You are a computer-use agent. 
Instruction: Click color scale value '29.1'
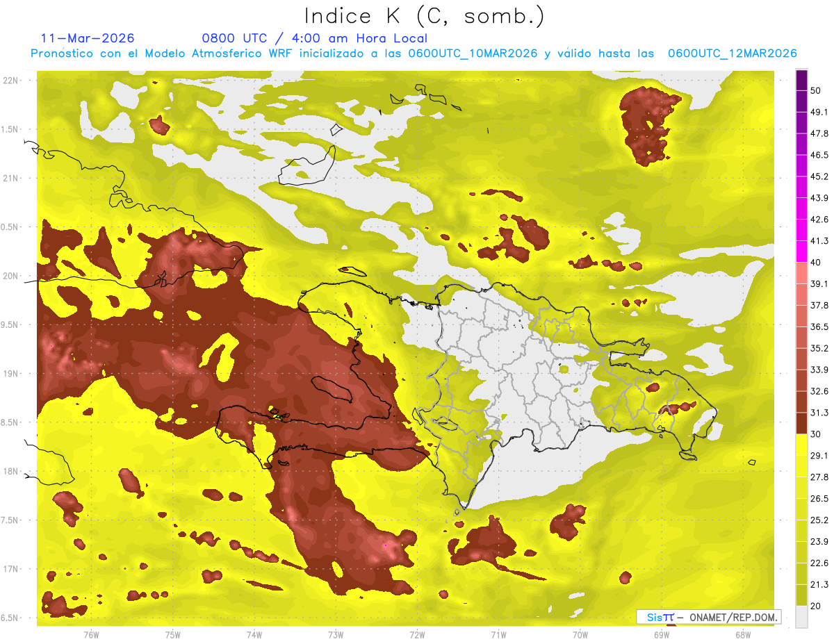point(819,456)
